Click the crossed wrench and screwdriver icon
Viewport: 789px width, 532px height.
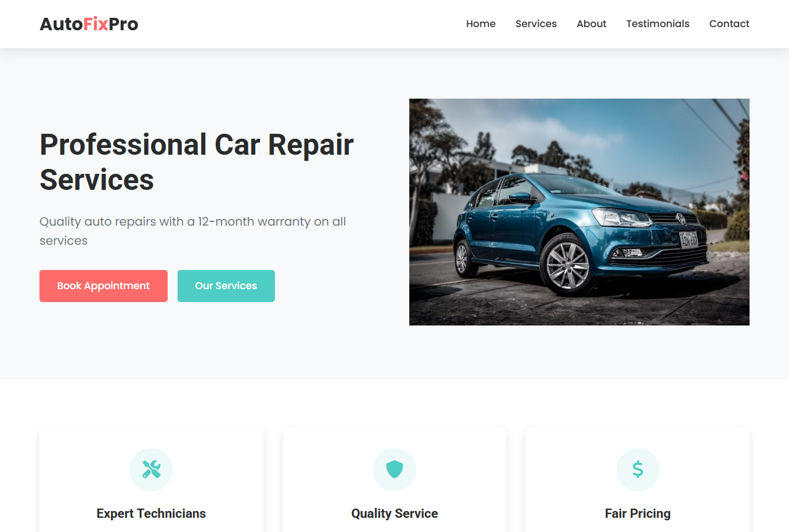point(151,470)
